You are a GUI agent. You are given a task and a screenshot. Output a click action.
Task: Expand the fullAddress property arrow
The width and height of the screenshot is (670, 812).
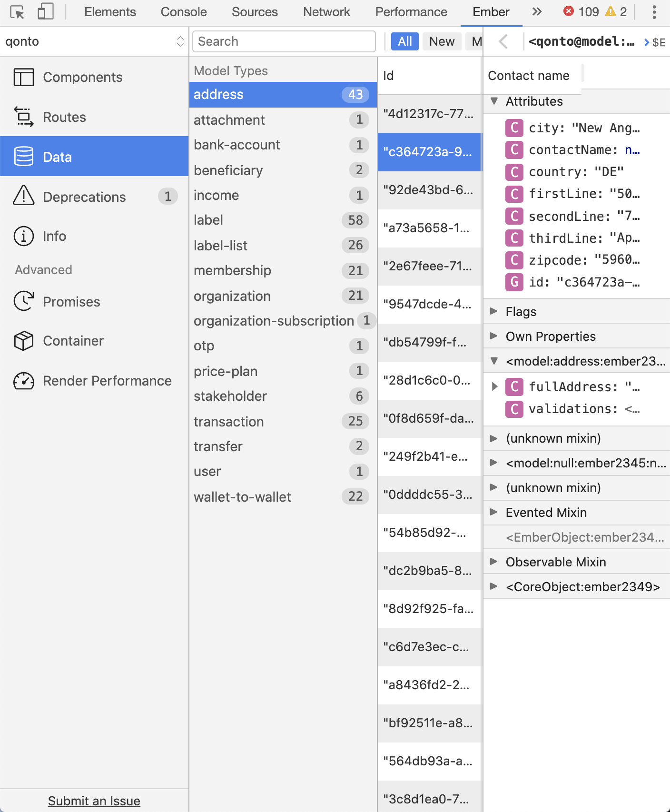click(494, 386)
